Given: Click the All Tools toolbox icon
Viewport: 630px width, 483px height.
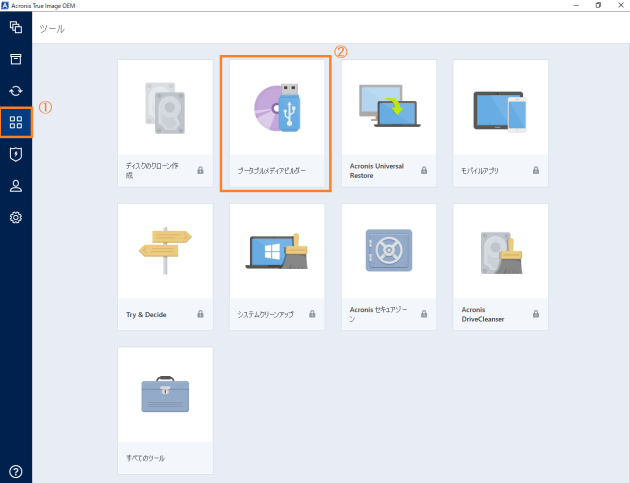Looking at the screenshot, I should (165, 394).
